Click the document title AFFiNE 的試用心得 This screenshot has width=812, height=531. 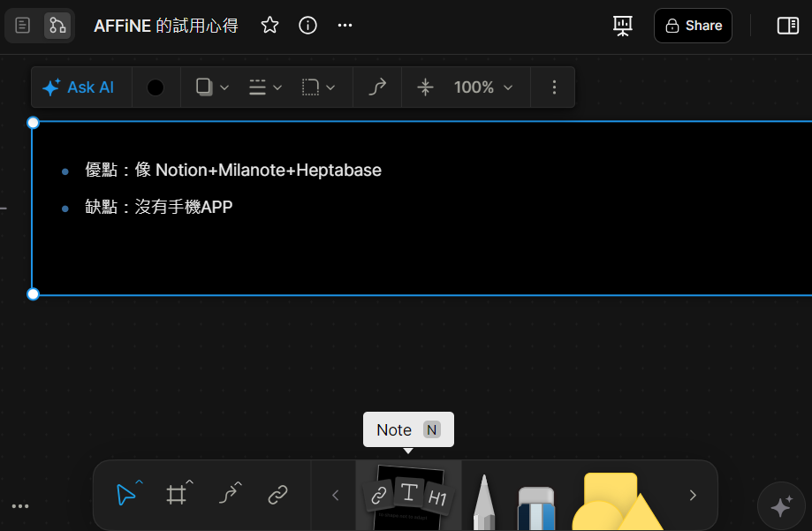point(166,26)
